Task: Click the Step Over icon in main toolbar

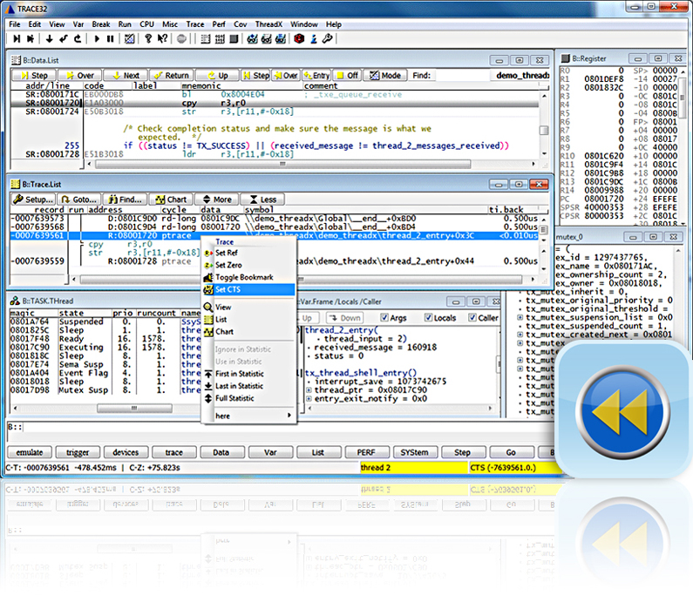Action: click(31, 39)
